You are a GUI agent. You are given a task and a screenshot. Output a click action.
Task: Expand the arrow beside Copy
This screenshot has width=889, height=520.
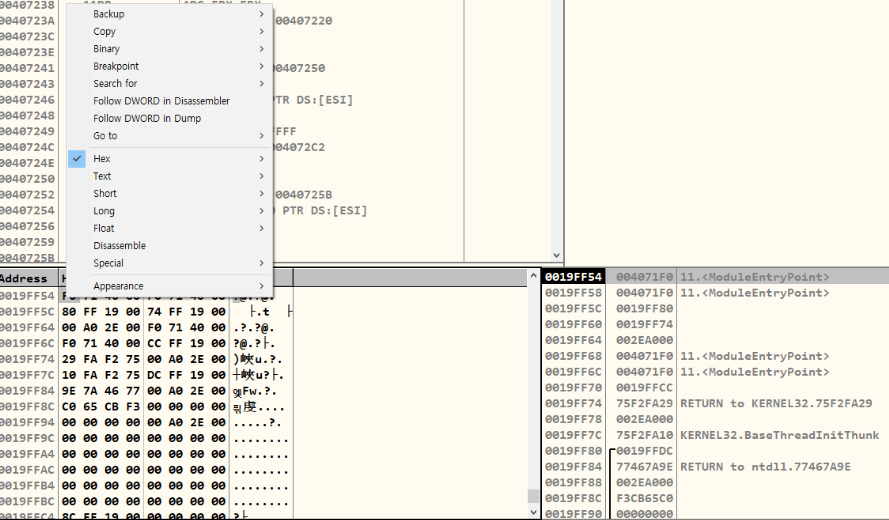261,31
